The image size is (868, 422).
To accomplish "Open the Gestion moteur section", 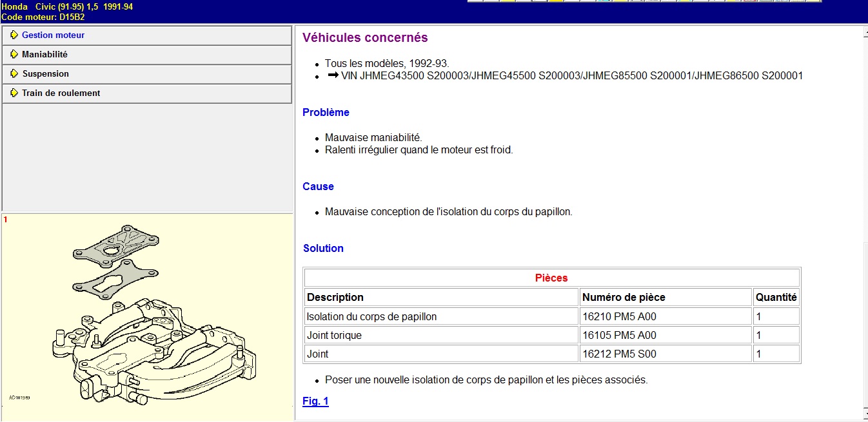I will pos(53,35).
